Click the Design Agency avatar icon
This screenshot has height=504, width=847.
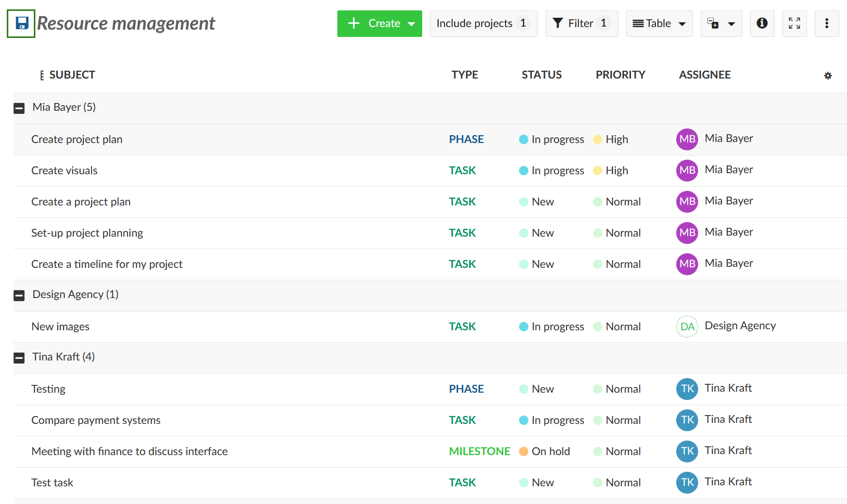687,326
